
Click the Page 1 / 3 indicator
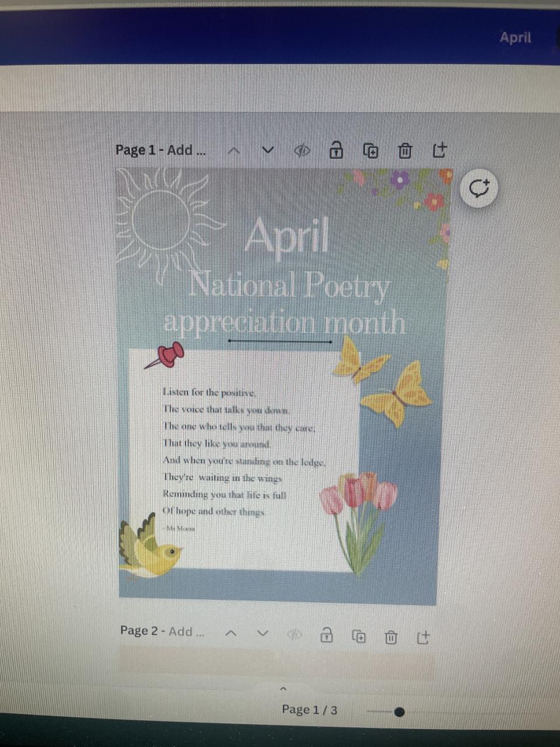[309, 710]
